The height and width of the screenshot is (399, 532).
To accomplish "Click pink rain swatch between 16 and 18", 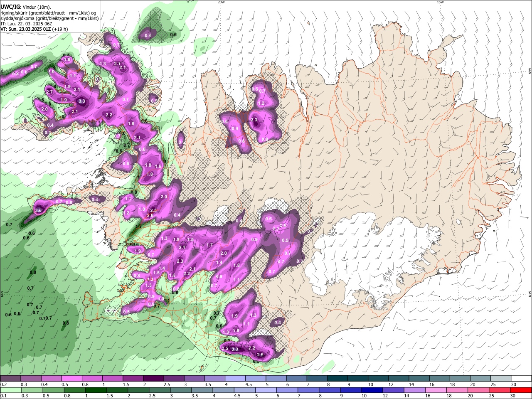I will (x=436, y=390).
